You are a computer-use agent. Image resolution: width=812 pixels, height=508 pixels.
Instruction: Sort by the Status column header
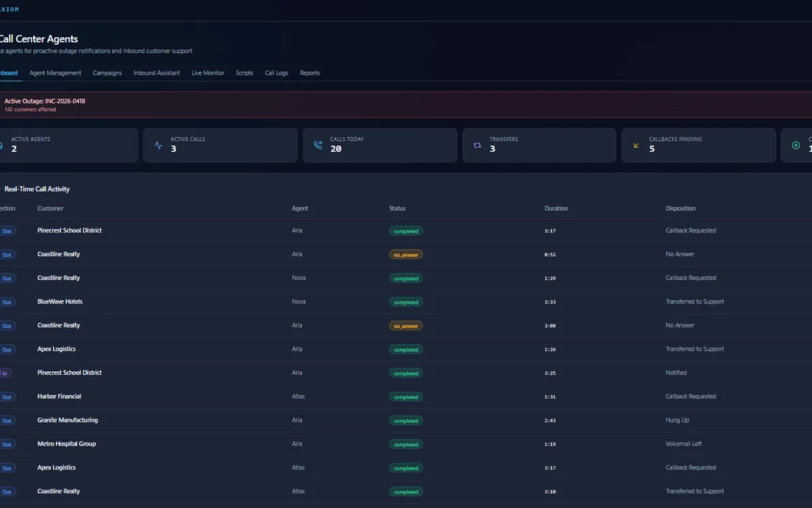397,209
